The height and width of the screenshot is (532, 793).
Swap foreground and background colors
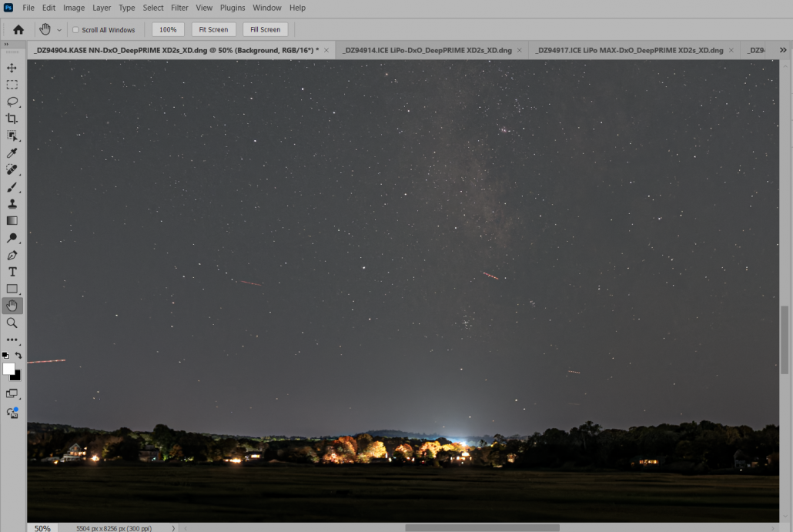(18, 356)
